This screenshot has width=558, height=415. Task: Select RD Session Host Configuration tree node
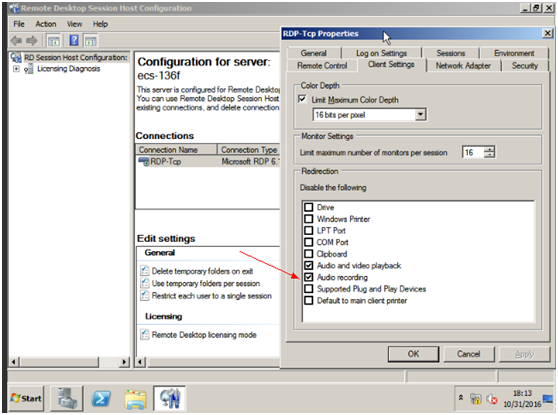point(76,57)
